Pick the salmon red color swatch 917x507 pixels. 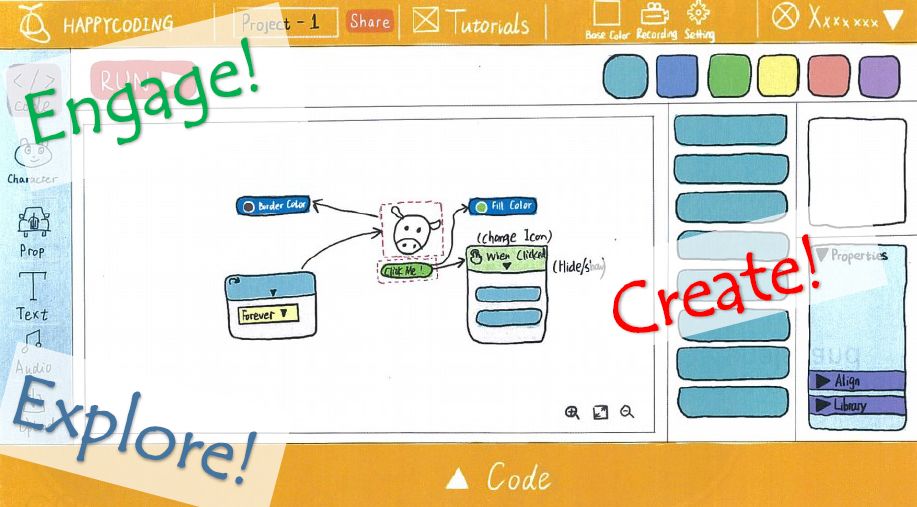point(829,76)
